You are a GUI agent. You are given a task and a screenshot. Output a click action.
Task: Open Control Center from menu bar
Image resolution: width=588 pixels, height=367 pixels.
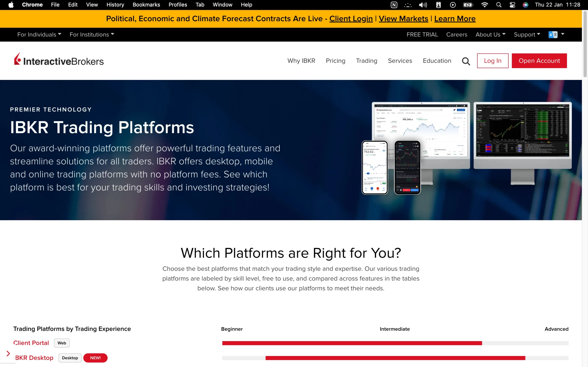click(x=512, y=5)
